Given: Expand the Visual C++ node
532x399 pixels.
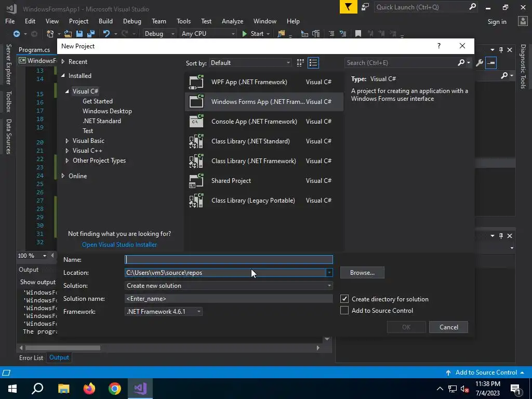Looking at the screenshot, I should (67, 150).
